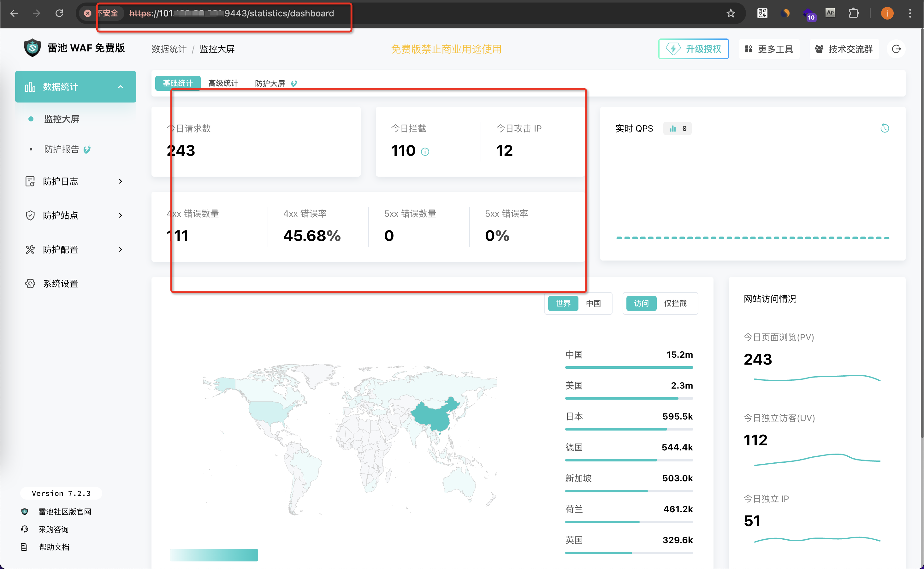Click the Version 7.2.3 label

click(61, 493)
